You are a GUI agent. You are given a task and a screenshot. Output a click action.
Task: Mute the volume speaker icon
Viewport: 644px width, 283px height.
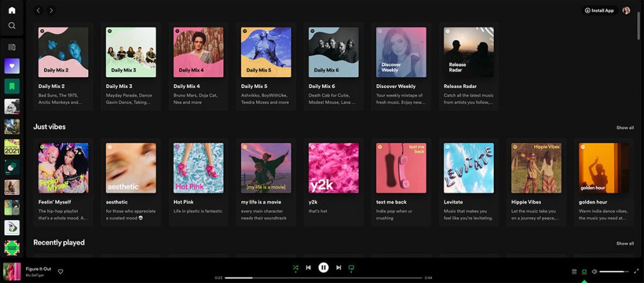pos(594,272)
